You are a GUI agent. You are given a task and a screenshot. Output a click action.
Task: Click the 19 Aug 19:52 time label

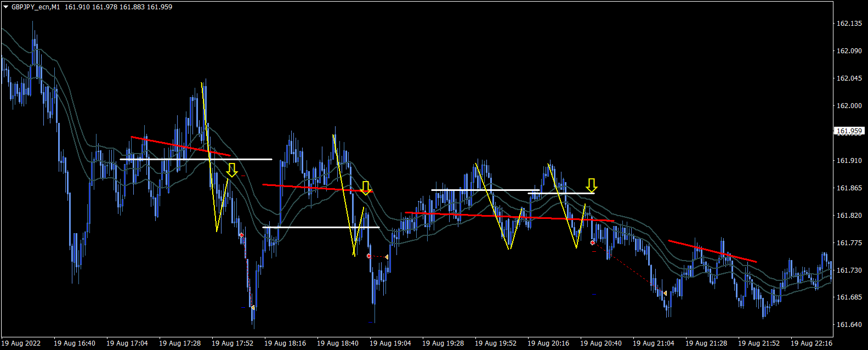pyautogui.click(x=496, y=343)
